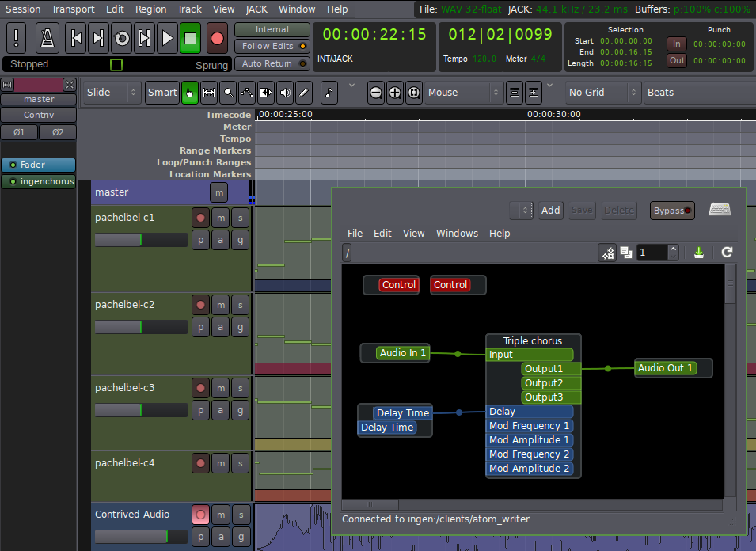Screen dimensions: 756x551
Task: Open the plugin keyboard icon
Action: (720, 210)
